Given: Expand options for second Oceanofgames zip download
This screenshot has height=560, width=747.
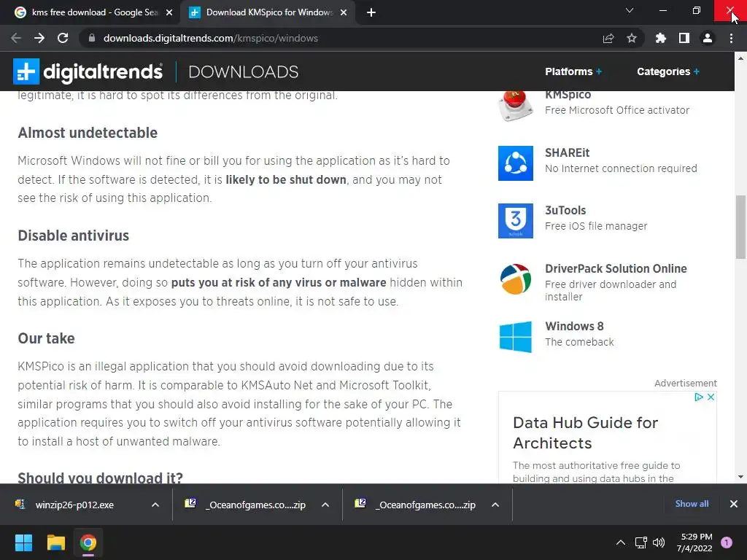Looking at the screenshot, I should tap(495, 505).
